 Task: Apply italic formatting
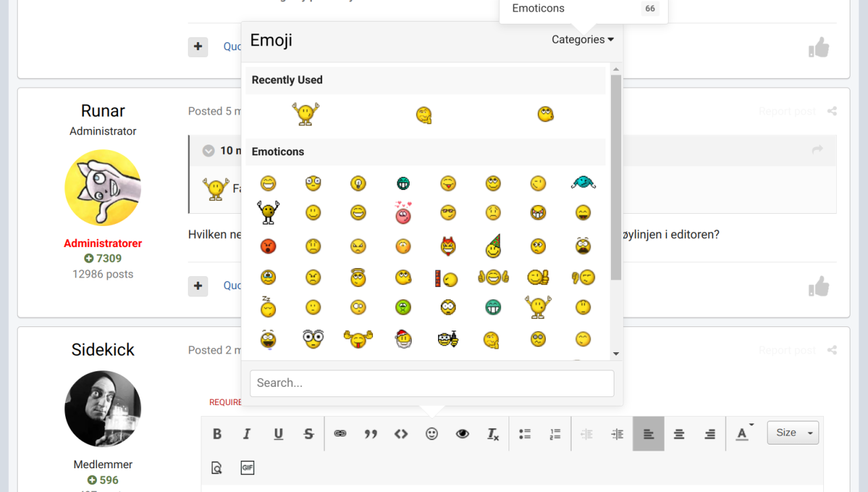coord(247,433)
